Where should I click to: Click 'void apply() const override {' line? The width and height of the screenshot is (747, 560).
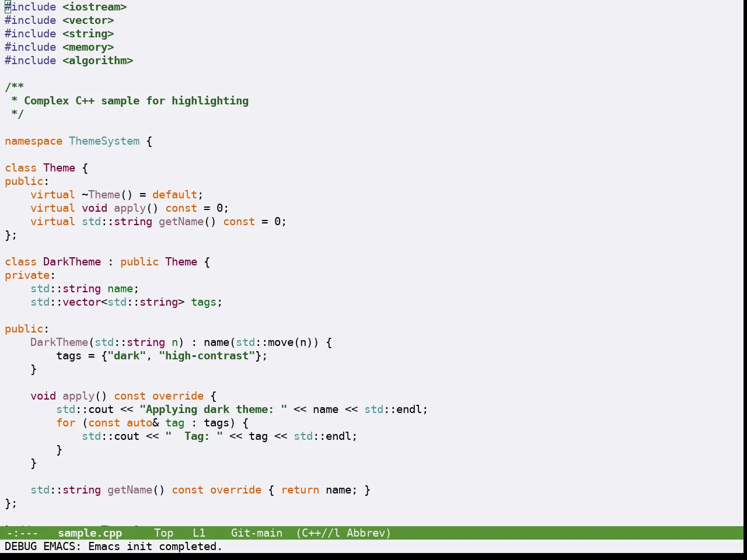[123, 396]
